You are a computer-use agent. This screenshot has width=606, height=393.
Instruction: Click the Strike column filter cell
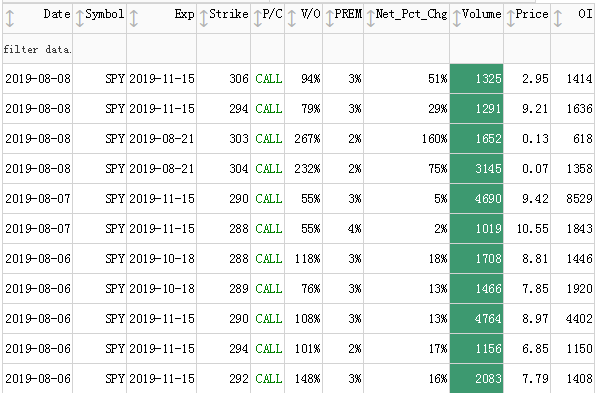[223, 49]
